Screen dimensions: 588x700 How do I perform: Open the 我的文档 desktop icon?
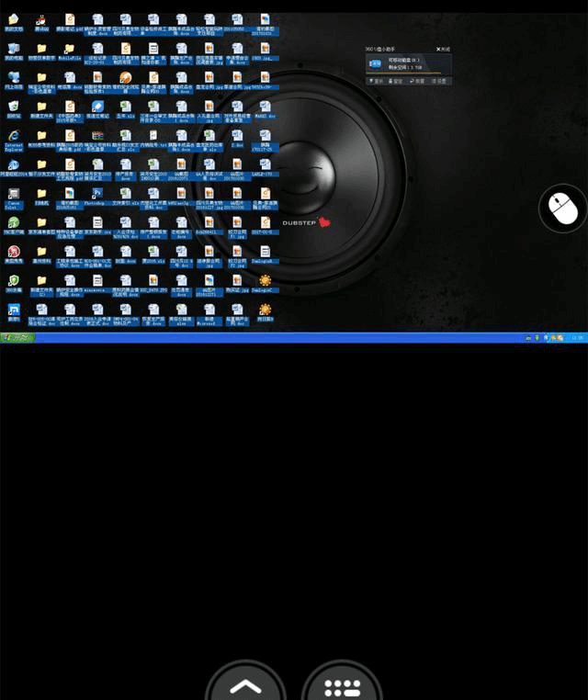(13, 21)
